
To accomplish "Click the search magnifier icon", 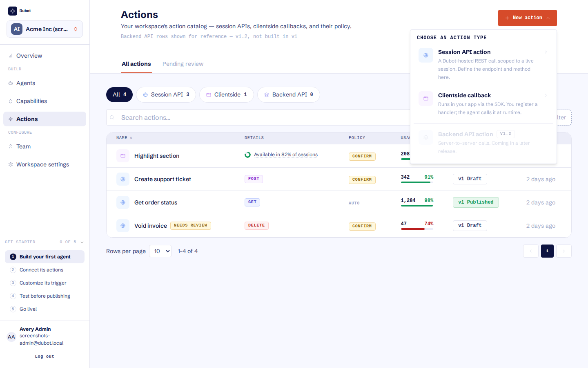I will [x=112, y=117].
